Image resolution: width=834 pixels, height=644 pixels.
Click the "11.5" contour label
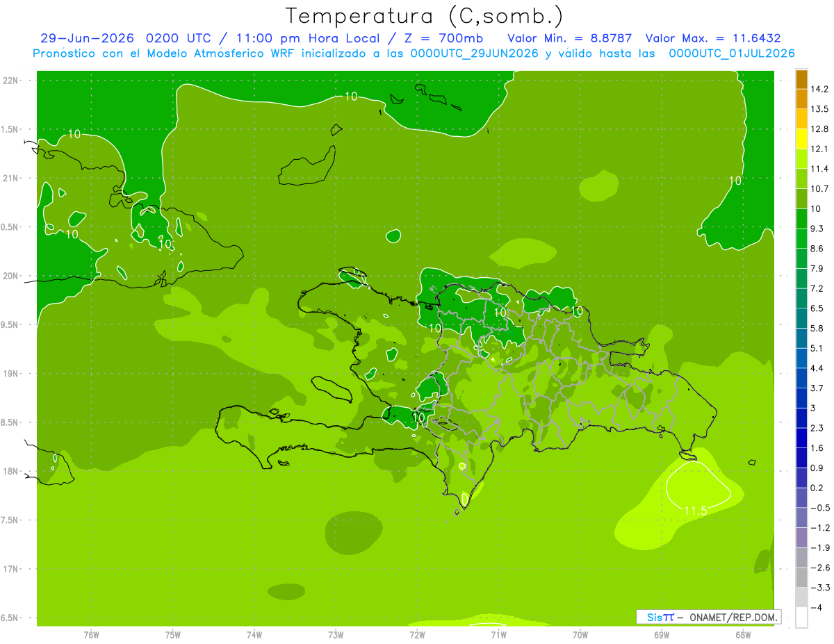coord(696,511)
